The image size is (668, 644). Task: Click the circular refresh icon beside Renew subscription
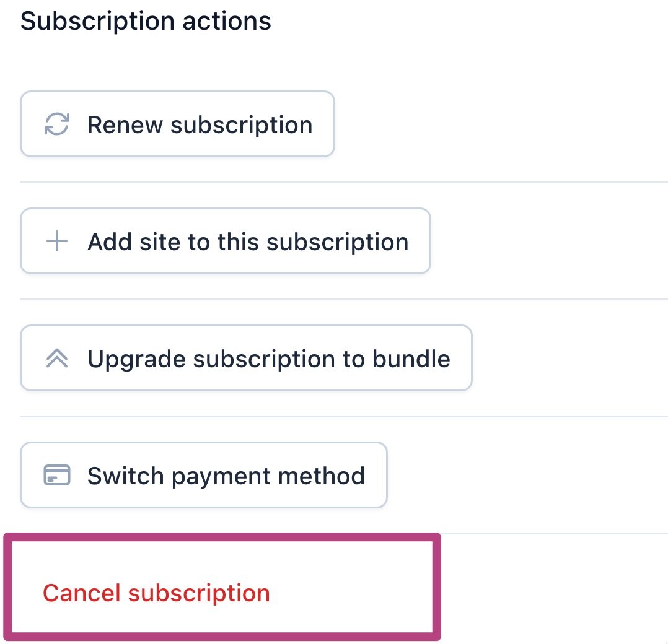pos(56,124)
